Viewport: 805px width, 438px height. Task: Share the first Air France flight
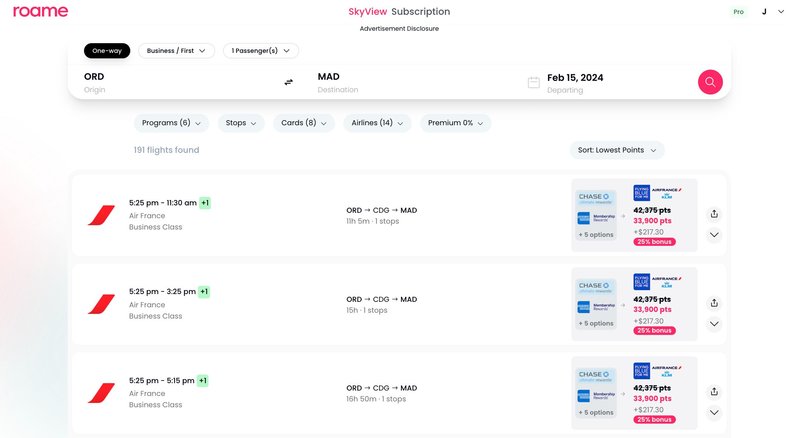pyautogui.click(x=714, y=214)
